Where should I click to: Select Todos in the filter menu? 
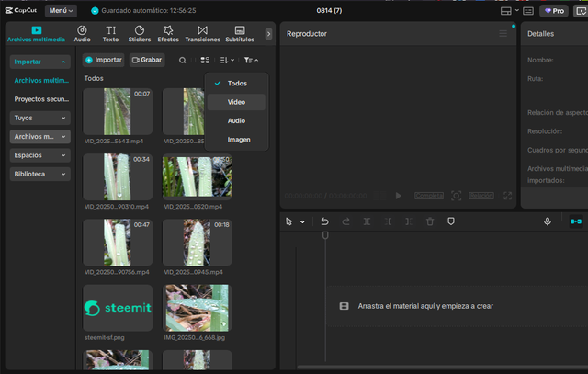[x=236, y=84]
